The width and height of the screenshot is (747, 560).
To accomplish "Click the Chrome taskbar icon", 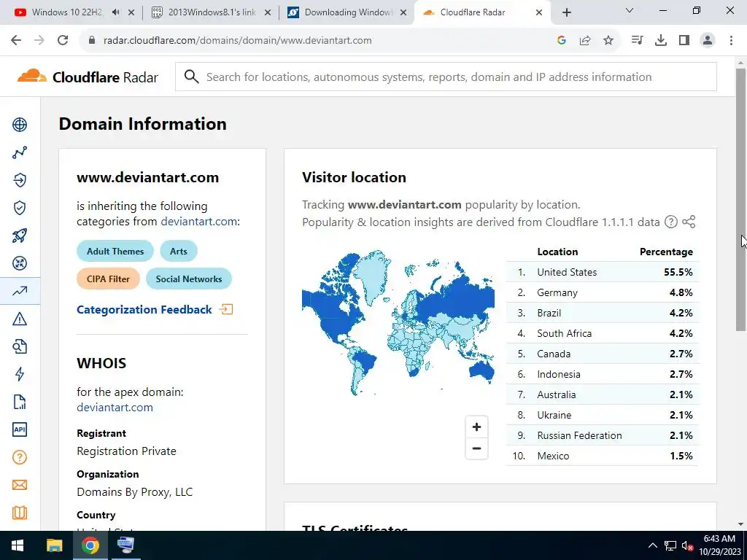I will coord(90,545).
